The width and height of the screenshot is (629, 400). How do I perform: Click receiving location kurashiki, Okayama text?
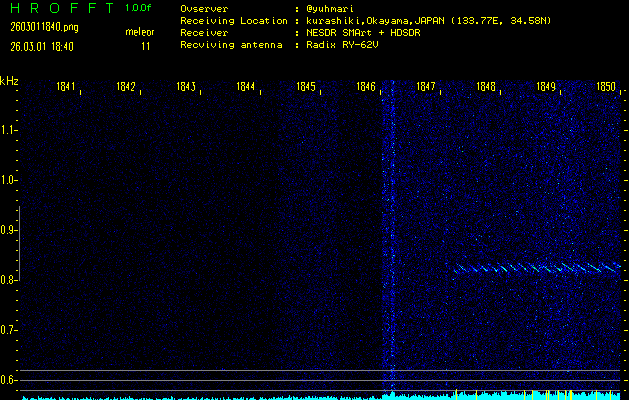pyautogui.click(x=428, y=21)
